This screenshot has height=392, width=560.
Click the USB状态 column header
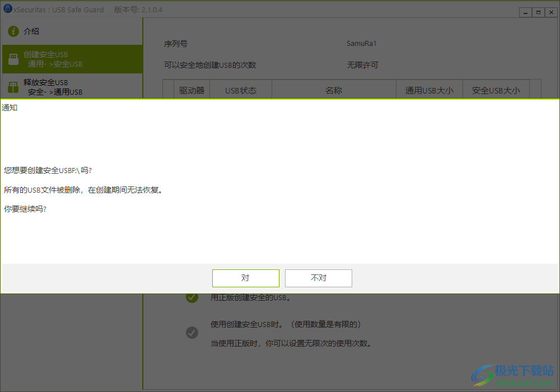(x=240, y=89)
